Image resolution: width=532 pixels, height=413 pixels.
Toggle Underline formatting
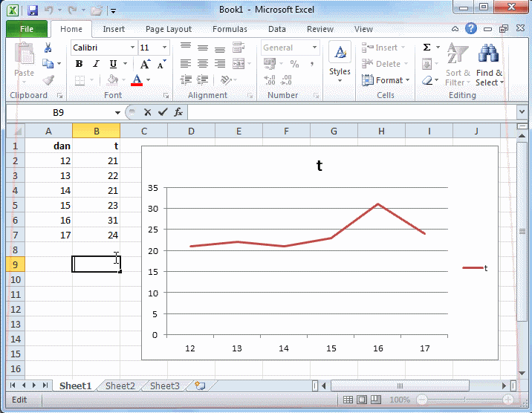111,64
